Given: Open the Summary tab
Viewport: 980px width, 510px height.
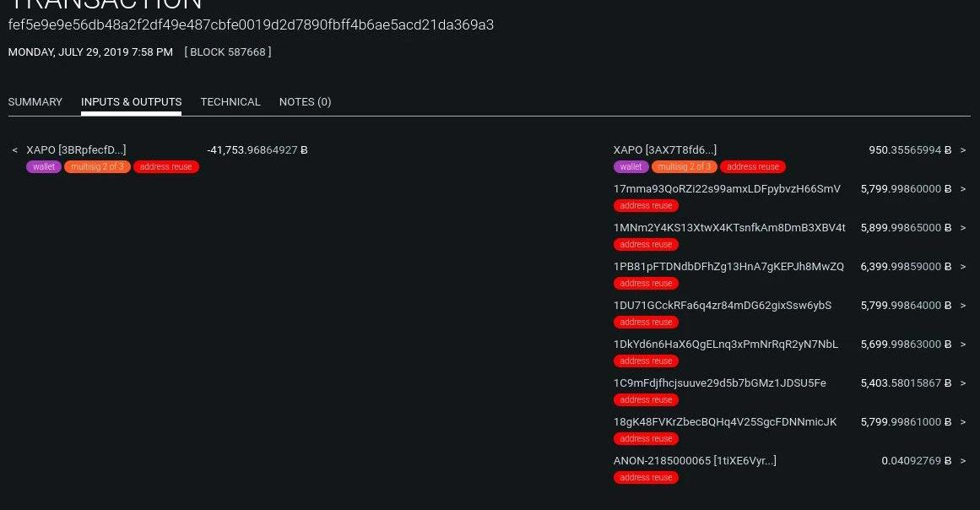Looking at the screenshot, I should click(x=35, y=102).
